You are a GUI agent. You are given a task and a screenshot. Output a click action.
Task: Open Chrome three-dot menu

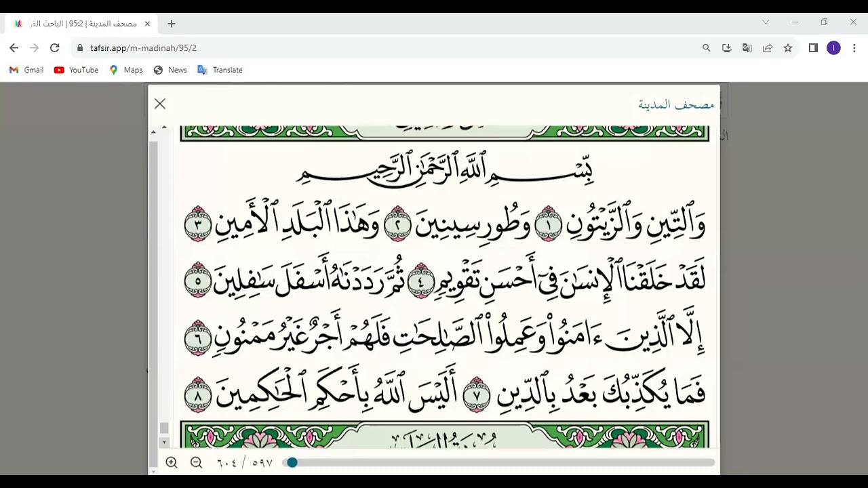[x=854, y=48]
